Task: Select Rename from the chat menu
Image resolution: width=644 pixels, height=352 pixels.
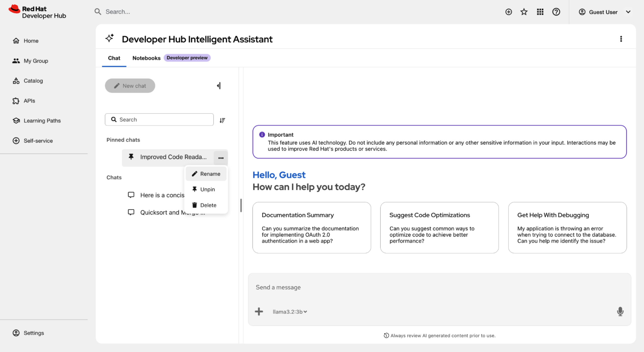Action: 206,174
